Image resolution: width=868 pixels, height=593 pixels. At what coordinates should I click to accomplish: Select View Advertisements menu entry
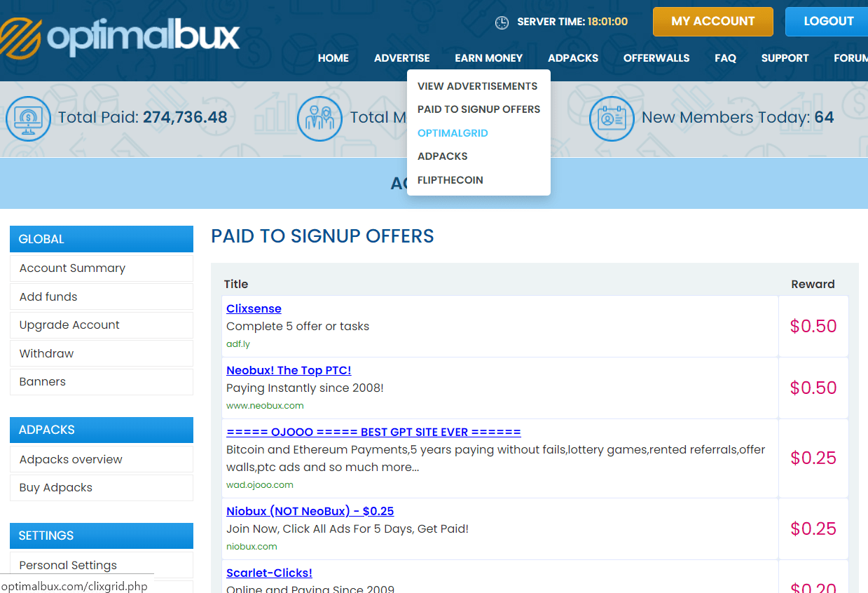click(477, 86)
